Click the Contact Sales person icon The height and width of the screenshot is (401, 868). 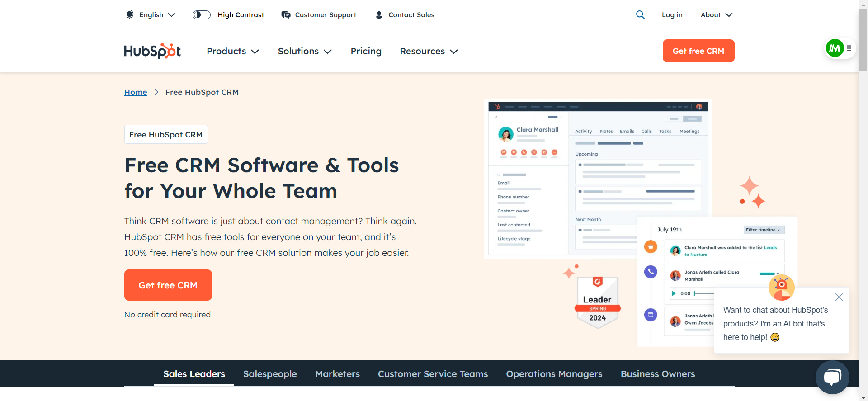point(379,15)
